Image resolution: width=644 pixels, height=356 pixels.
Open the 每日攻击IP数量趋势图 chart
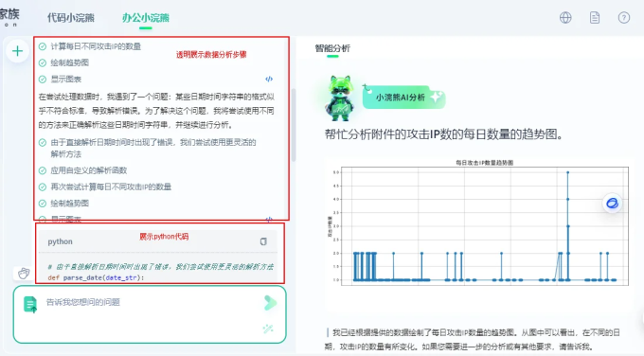[479, 222]
